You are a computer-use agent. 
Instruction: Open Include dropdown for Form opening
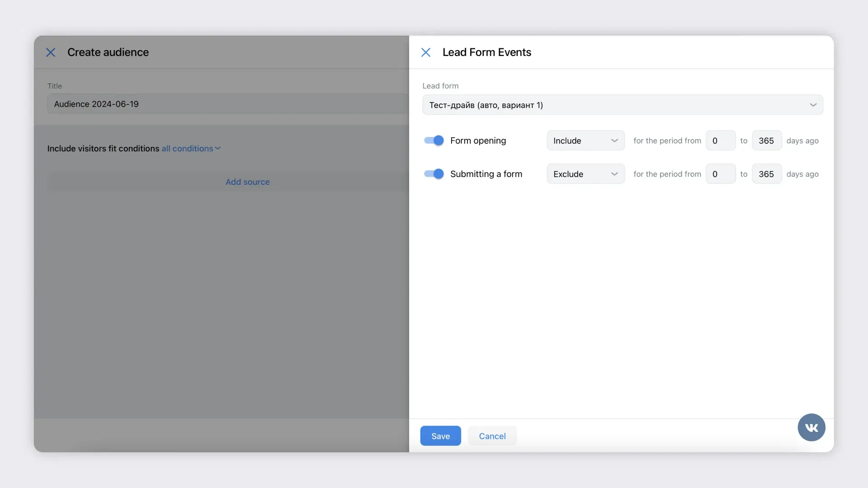click(585, 141)
